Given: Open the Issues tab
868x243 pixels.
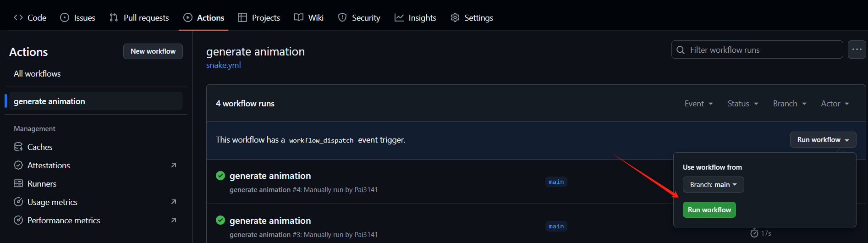Looking at the screenshot, I should (77, 17).
